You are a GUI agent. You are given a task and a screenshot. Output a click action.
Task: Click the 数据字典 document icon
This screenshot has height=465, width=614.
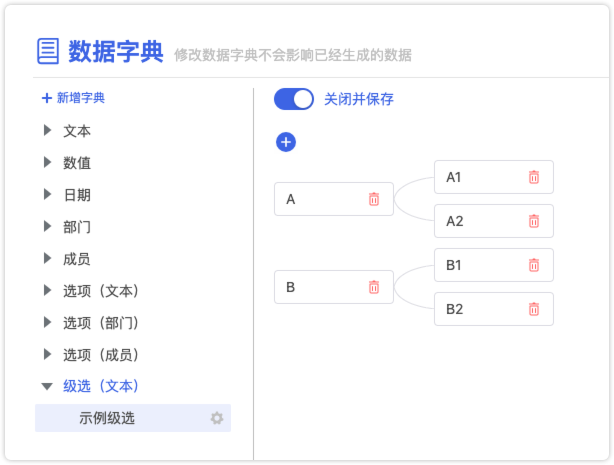(48, 51)
